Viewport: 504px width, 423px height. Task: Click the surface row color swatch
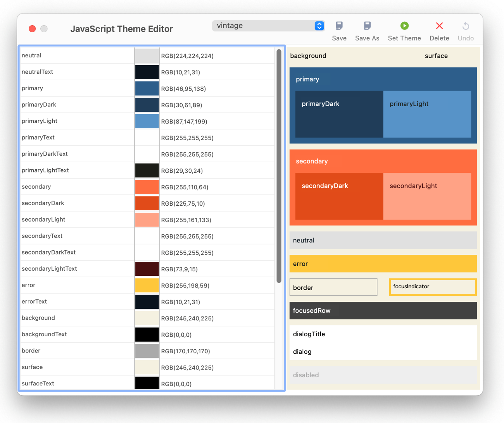[147, 367]
